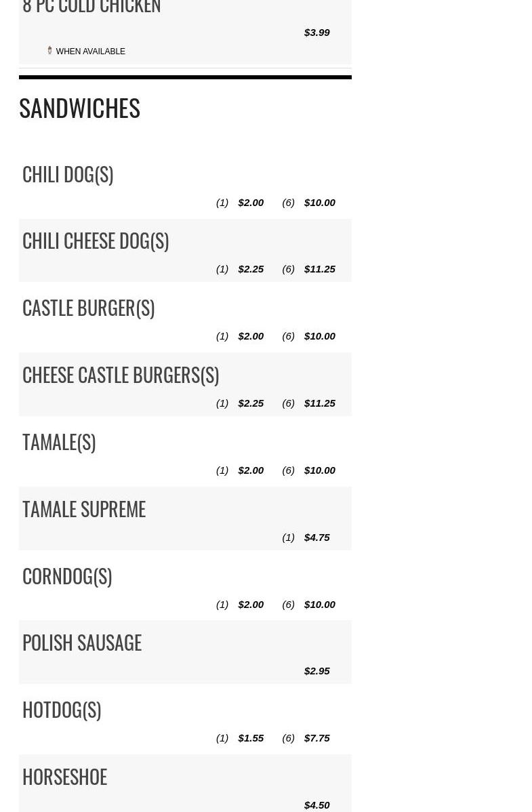This screenshot has height=812, width=532.
Task: Open the Castle Burger(s) menu item
Action: coord(88,308)
